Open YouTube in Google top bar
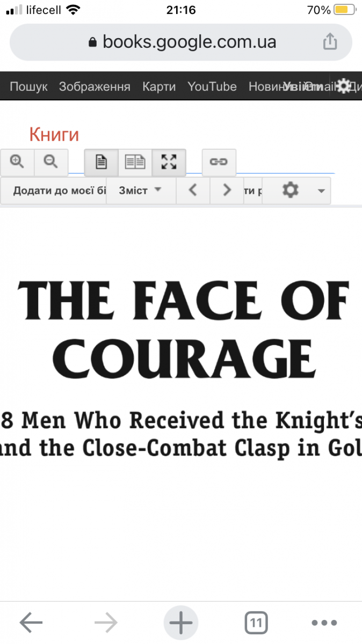Viewport: 362px width, 644px height. pyautogui.click(x=212, y=86)
